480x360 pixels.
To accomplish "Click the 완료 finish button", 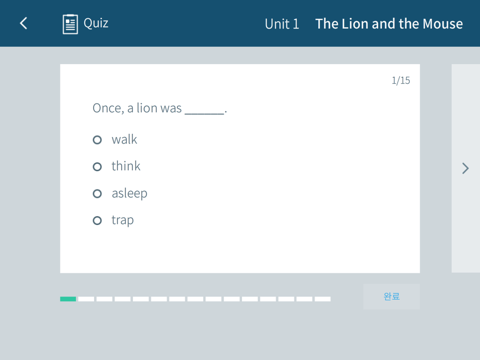I will point(391,296).
